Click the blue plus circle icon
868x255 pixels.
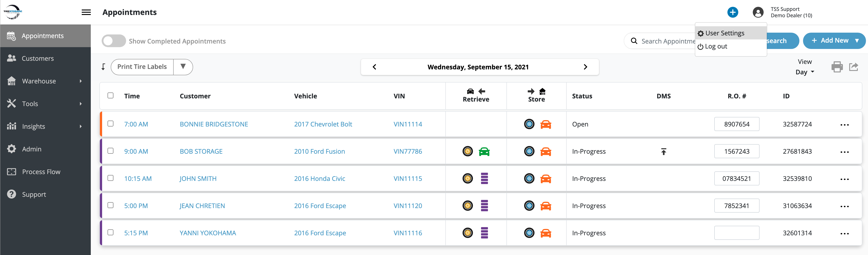(x=733, y=12)
